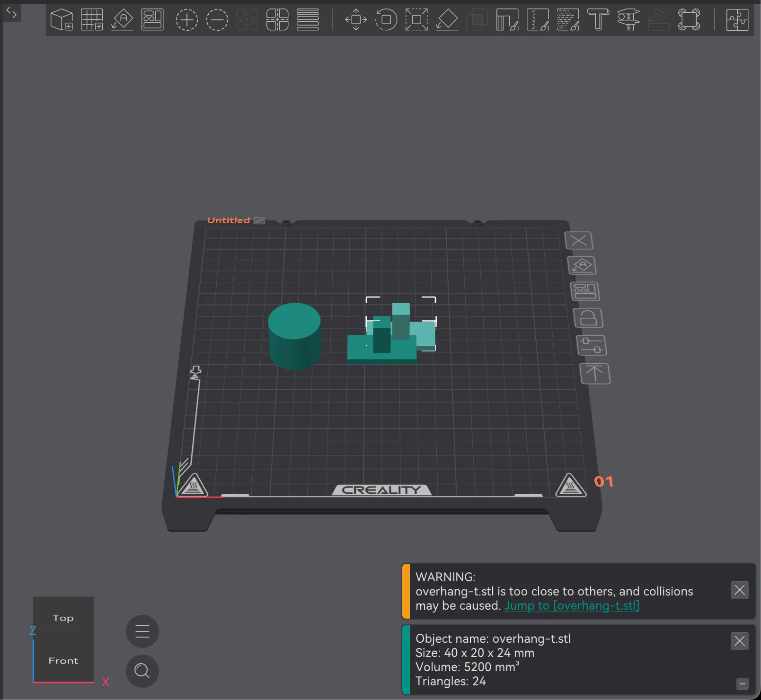Open the Support painting tool

click(x=507, y=20)
